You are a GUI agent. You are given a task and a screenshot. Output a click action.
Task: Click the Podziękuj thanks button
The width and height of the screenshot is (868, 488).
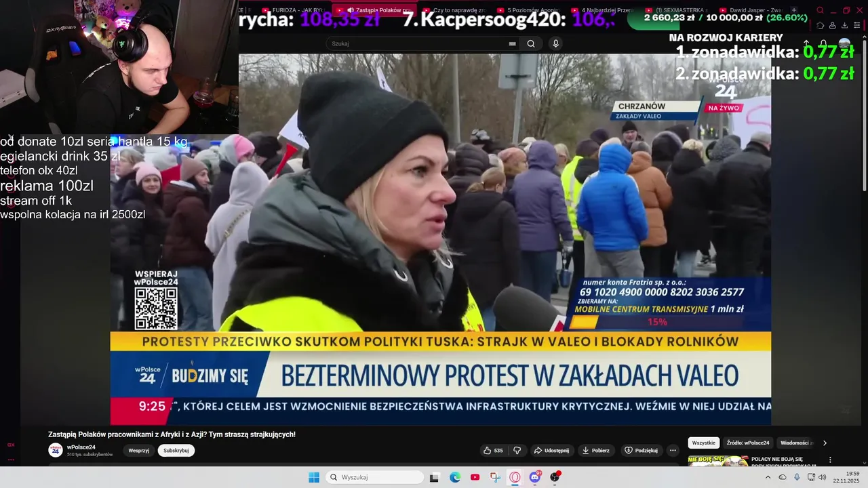(642, 450)
